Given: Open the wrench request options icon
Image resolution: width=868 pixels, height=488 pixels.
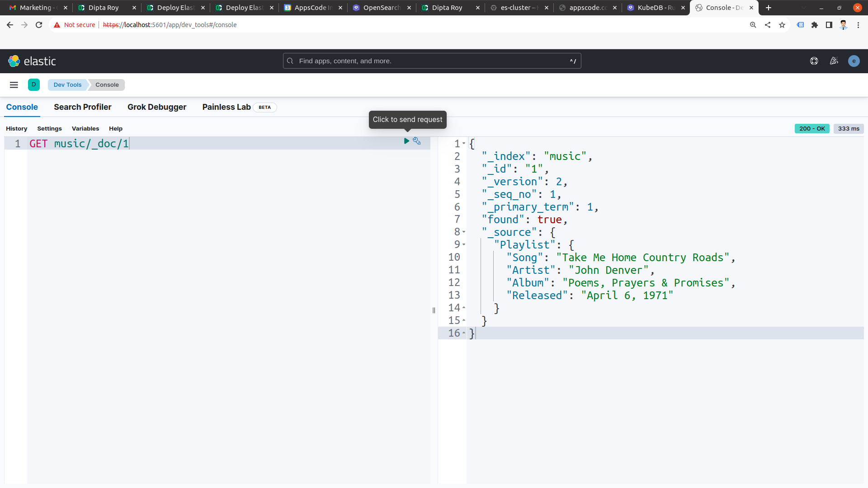Looking at the screenshot, I should click(x=417, y=141).
